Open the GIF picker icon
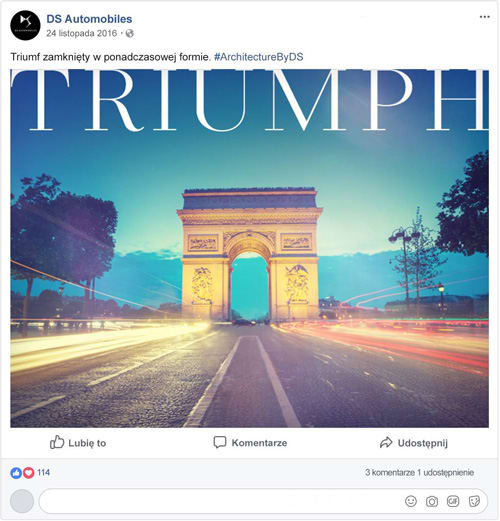Viewport: 500px width, 521px height. (x=453, y=501)
